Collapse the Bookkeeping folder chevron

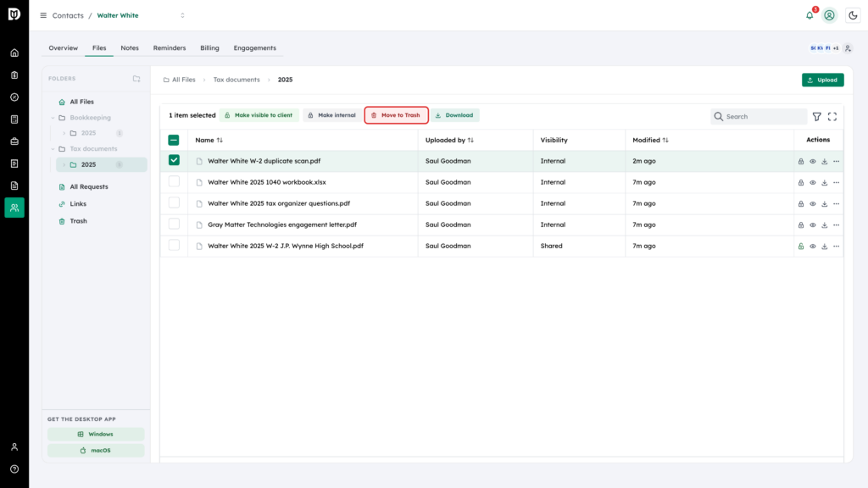pos(53,118)
